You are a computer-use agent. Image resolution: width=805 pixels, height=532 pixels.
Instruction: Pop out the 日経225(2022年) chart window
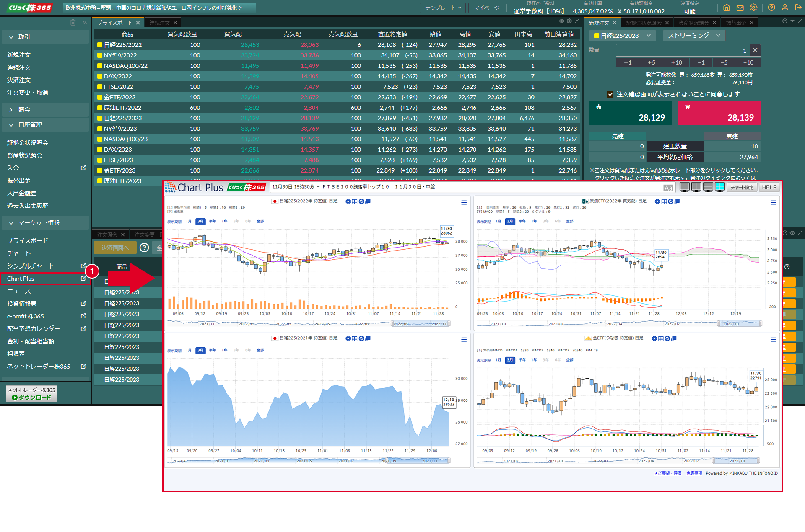click(x=368, y=201)
